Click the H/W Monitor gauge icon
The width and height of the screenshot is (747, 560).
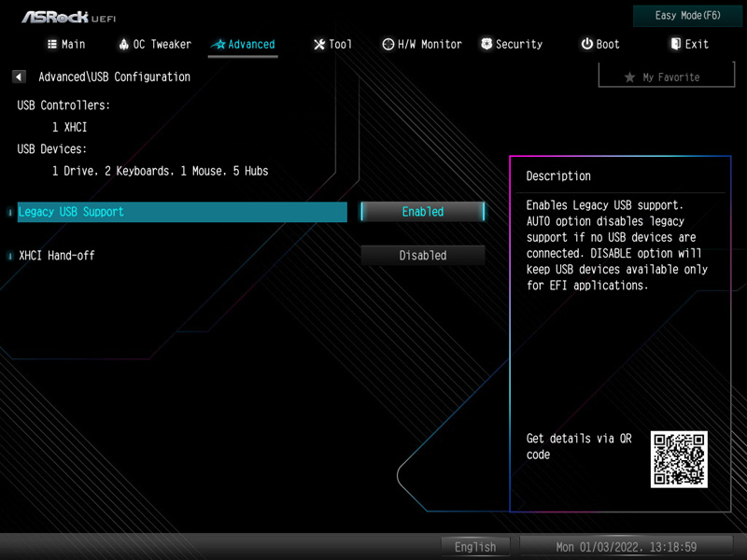388,44
